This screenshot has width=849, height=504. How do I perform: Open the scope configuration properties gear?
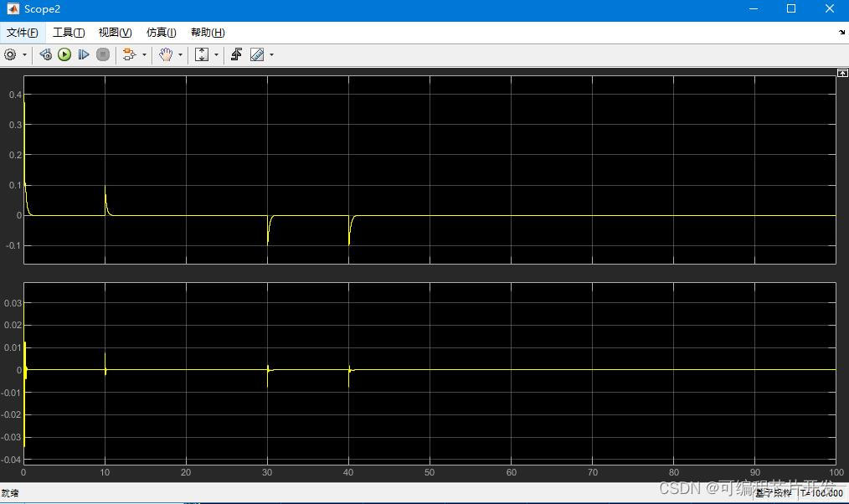click(10, 54)
